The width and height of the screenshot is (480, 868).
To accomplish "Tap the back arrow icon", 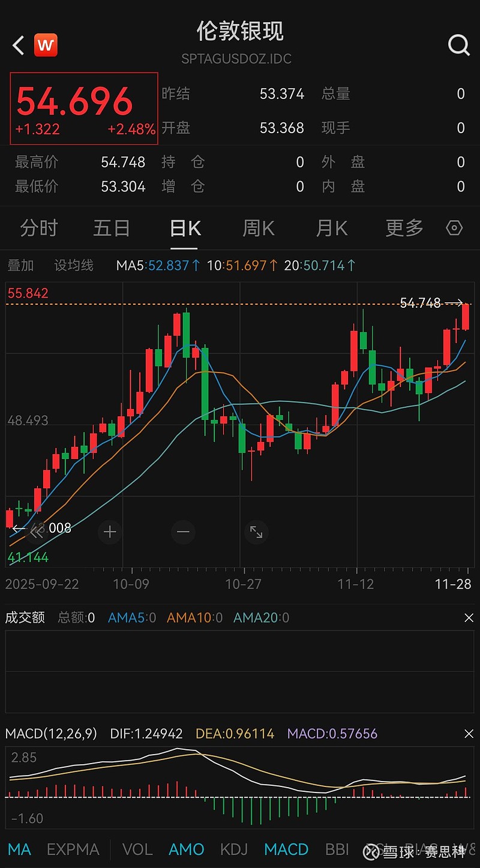I will coord(19,46).
